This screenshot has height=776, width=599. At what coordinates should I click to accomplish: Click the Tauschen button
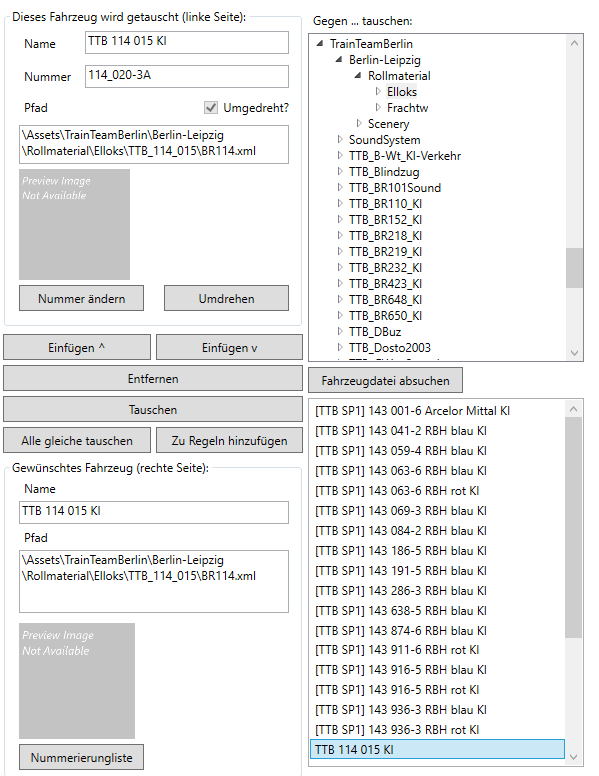[x=153, y=410]
